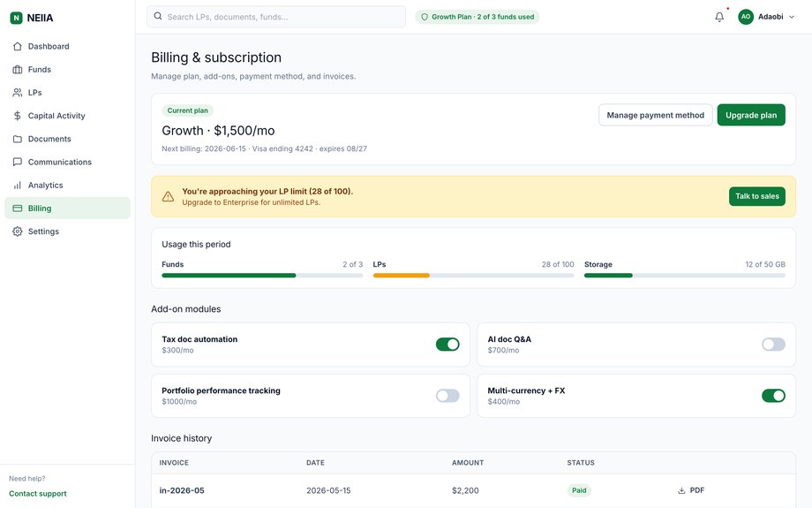The width and height of the screenshot is (812, 508).
Task: Download PDF for invoice in-2026-05
Action: tap(691, 490)
